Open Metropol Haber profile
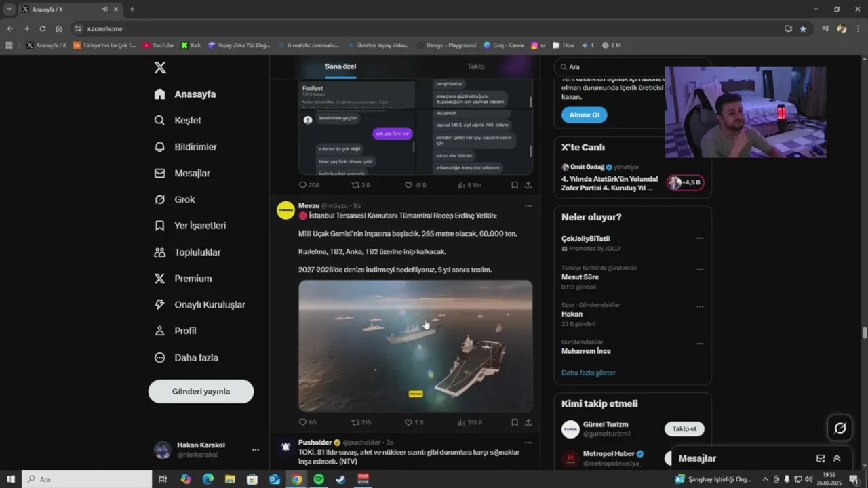 point(609,453)
